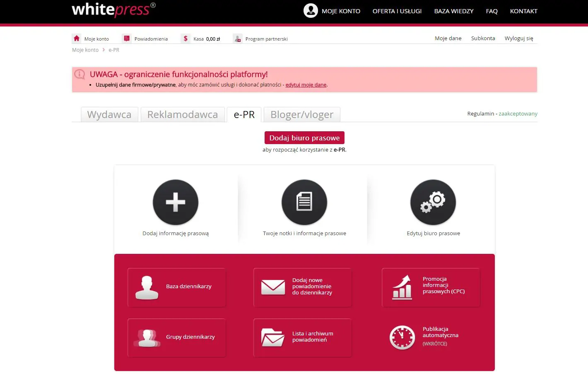
Task: Click the group silhouettes icon in Grupy dziennikarzy
Action: pyautogui.click(x=147, y=338)
